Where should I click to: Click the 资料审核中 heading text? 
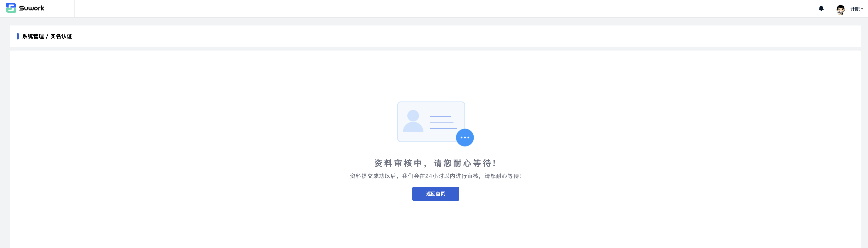pos(398,163)
